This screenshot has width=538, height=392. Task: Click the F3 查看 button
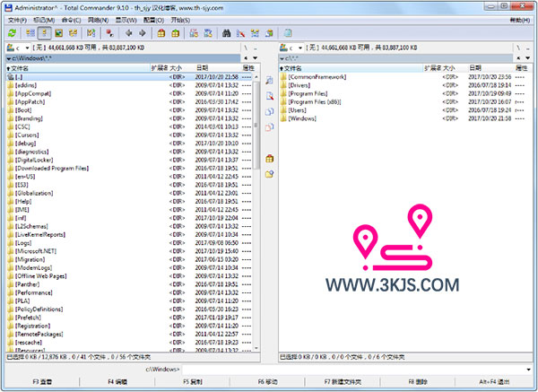(x=42, y=382)
